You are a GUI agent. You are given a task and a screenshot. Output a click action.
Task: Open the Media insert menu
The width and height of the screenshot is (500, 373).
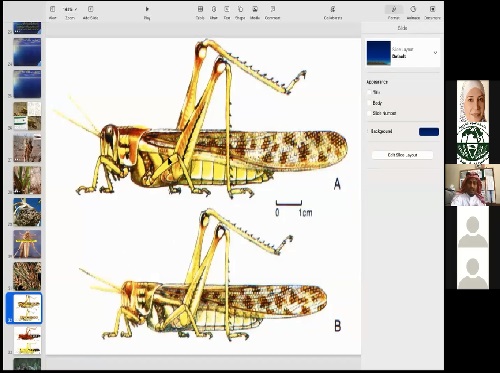255,12
